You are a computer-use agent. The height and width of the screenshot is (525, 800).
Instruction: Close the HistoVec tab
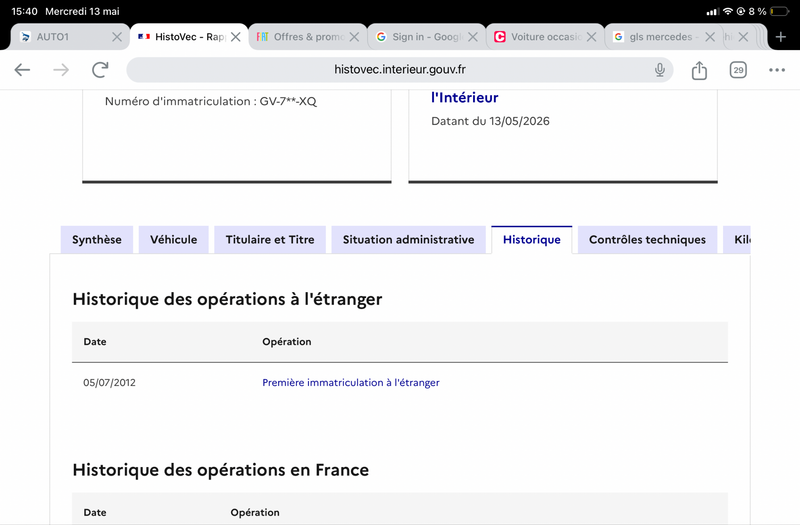pos(235,37)
